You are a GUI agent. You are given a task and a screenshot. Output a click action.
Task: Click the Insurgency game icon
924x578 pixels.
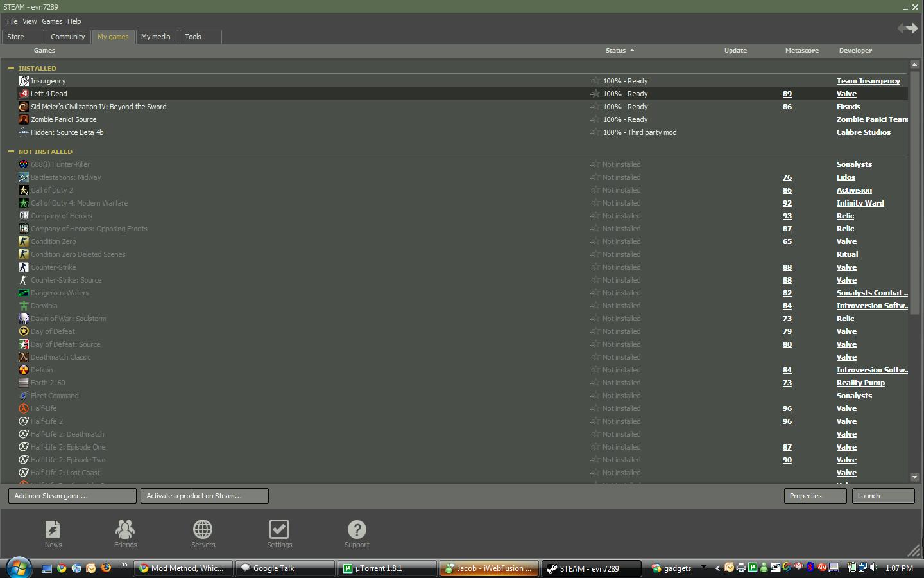click(x=24, y=81)
